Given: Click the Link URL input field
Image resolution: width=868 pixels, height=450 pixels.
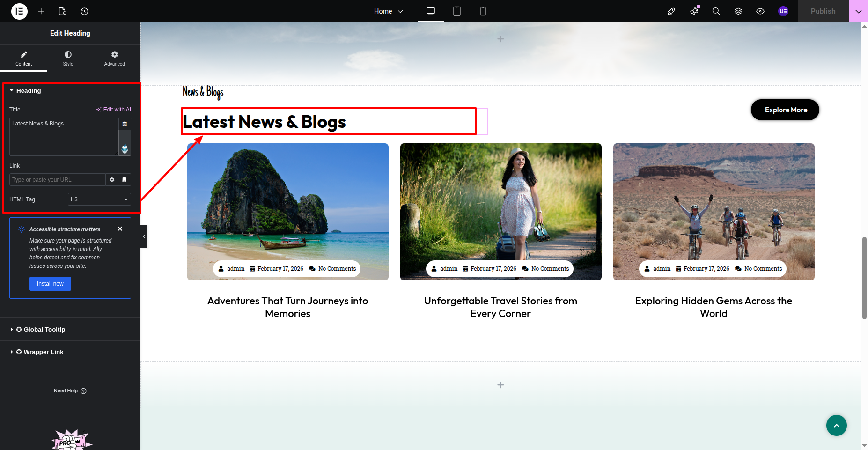Looking at the screenshot, I should pos(57,180).
